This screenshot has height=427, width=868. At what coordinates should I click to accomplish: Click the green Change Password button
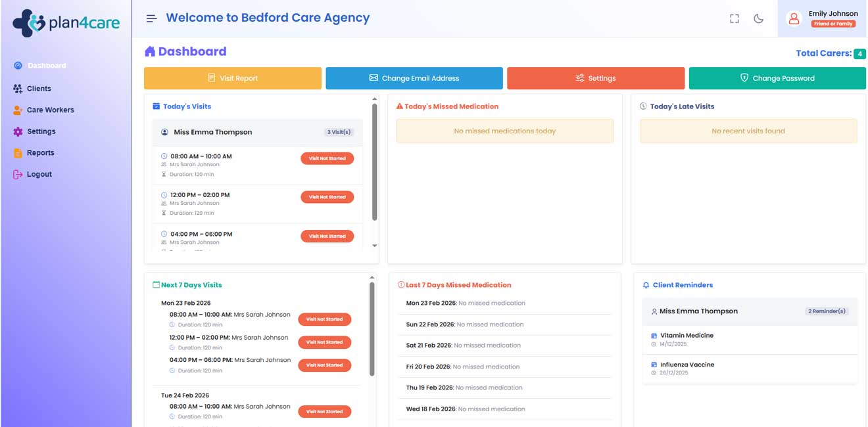pyautogui.click(x=777, y=78)
